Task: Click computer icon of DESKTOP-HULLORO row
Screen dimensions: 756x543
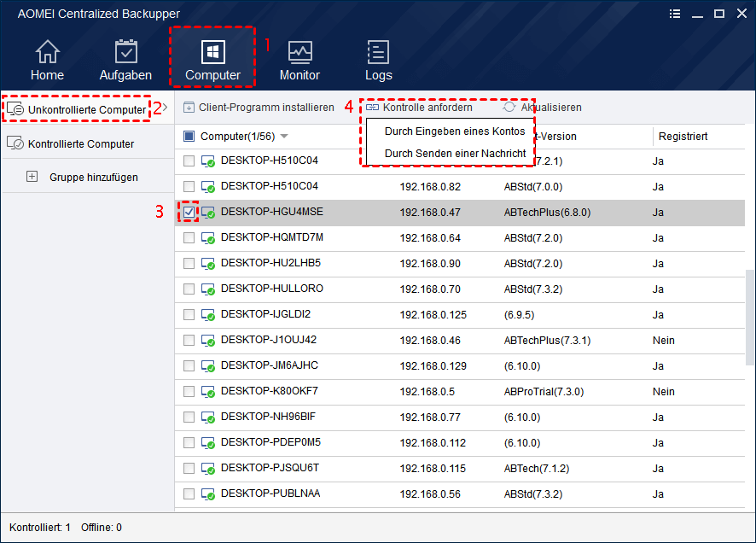Action: [x=208, y=289]
